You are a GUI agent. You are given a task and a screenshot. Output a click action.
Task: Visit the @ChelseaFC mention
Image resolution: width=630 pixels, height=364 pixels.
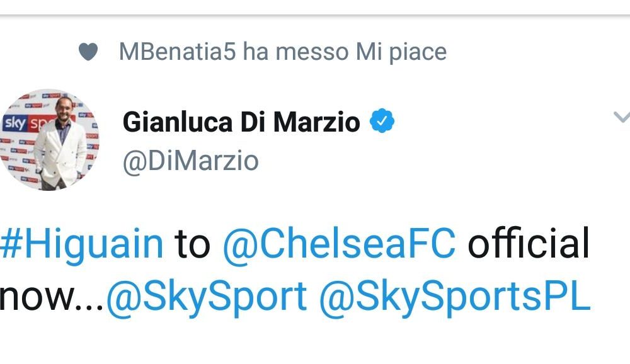pos(338,244)
